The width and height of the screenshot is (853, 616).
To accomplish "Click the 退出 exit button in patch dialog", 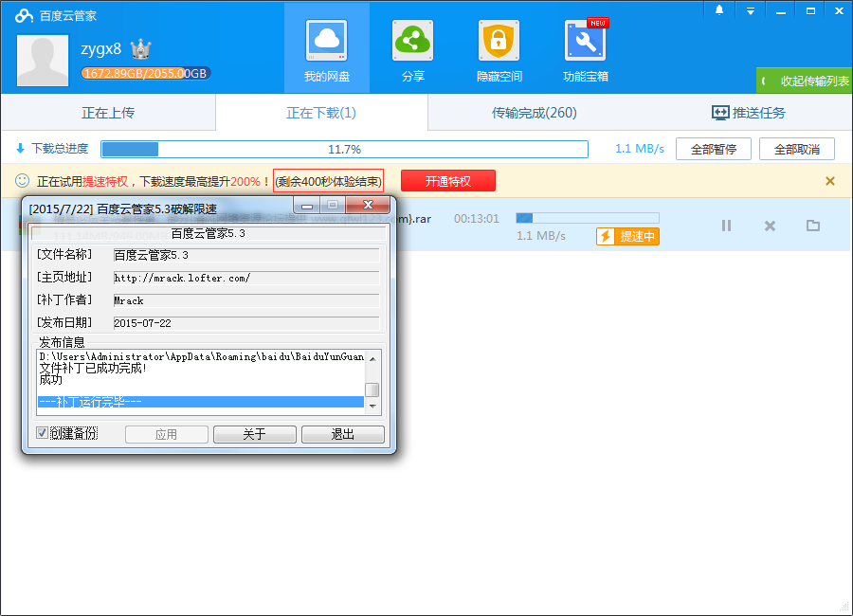I will (x=343, y=434).
